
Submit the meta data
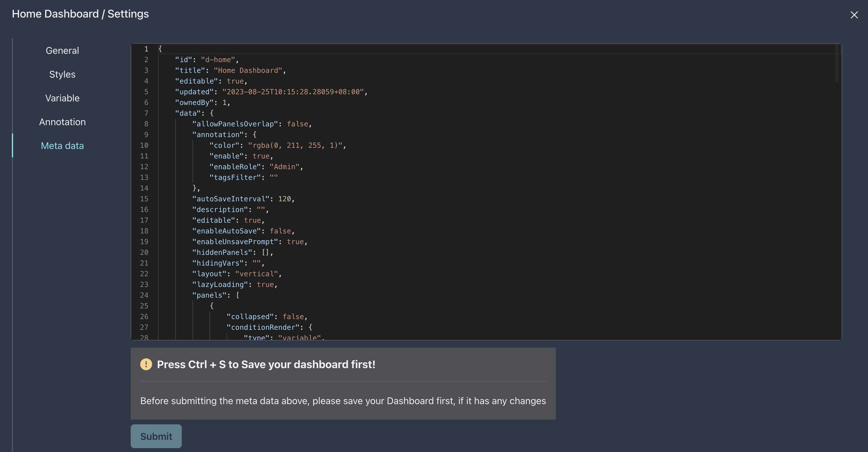(156, 436)
